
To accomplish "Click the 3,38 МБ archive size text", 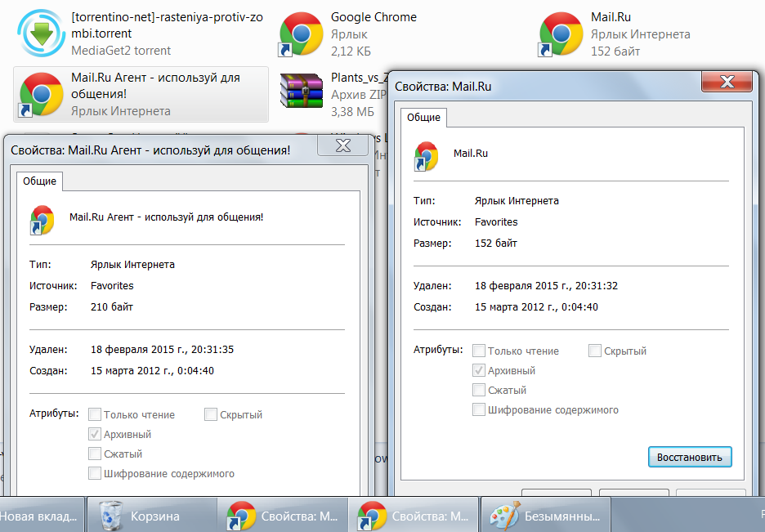I will (x=352, y=112).
